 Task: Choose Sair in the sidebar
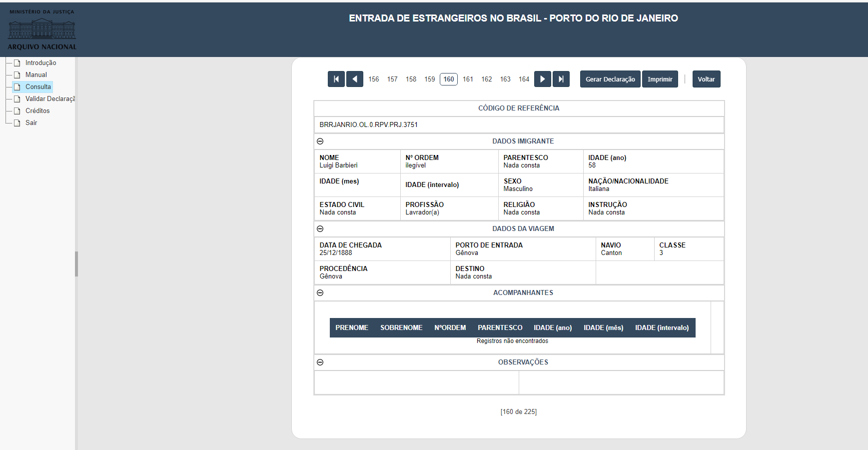pyautogui.click(x=31, y=123)
